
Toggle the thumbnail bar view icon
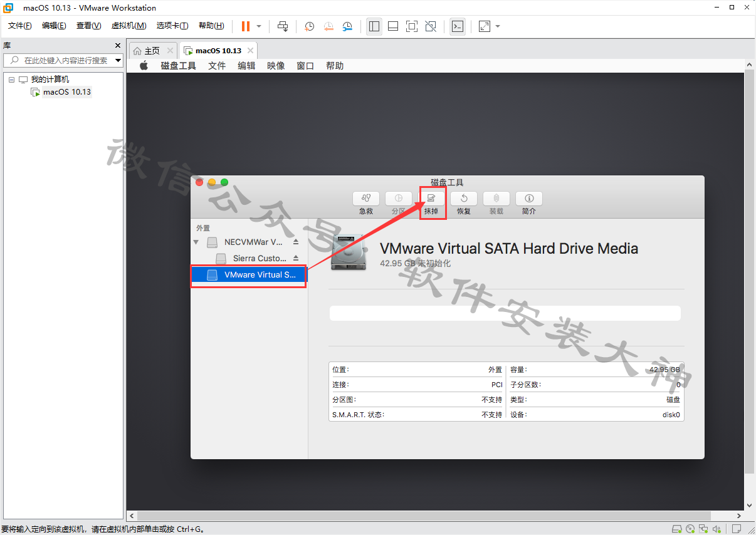393,26
